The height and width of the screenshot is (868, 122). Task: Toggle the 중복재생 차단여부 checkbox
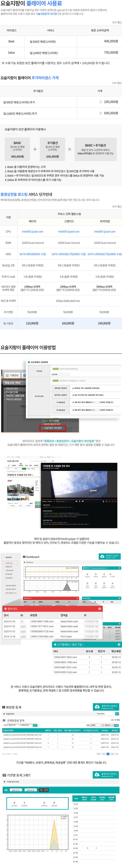73,388
